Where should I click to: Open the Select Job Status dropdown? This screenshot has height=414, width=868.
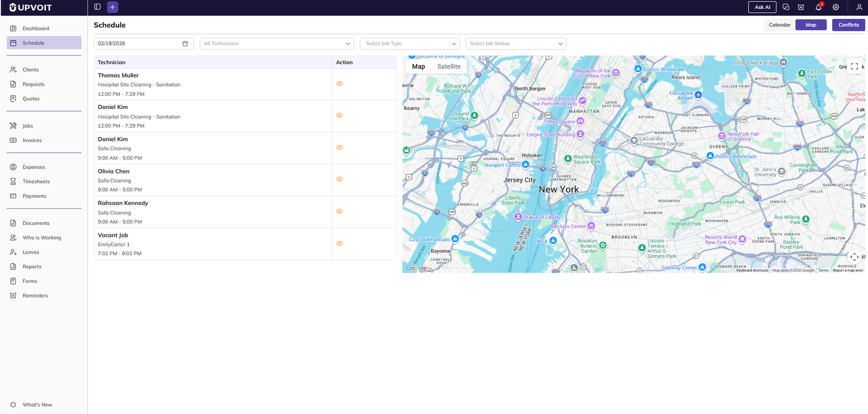click(516, 43)
